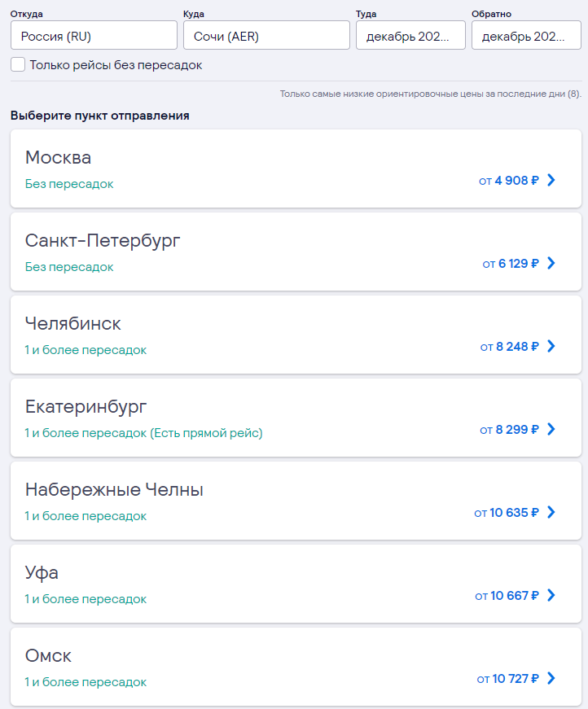Click the chevron arrow in the Уфа row

551,595
